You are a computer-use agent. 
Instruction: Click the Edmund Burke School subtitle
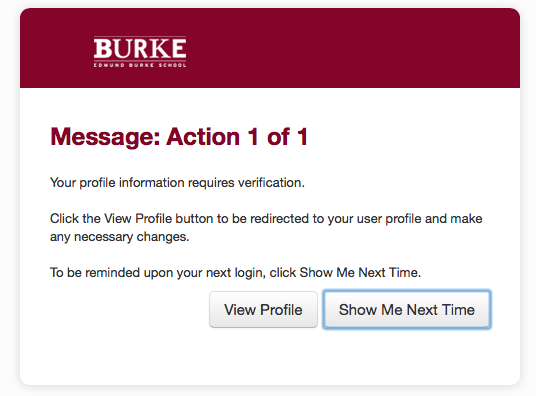pyautogui.click(x=140, y=65)
